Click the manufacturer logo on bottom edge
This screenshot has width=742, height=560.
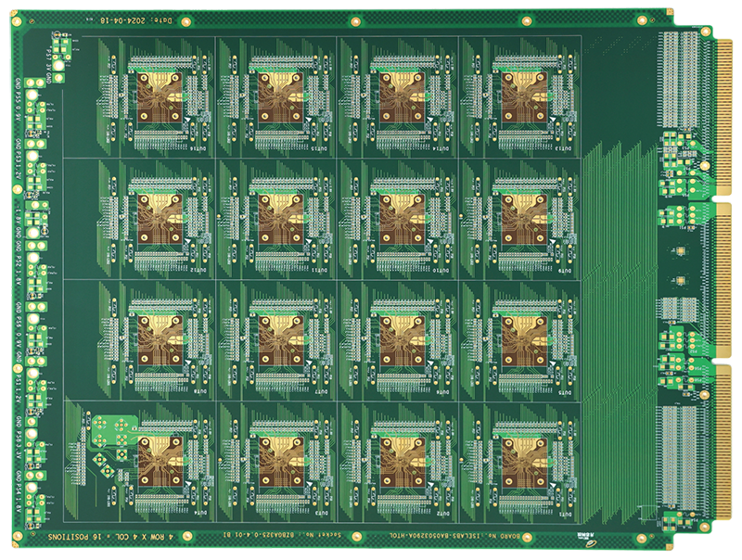[x=584, y=535]
